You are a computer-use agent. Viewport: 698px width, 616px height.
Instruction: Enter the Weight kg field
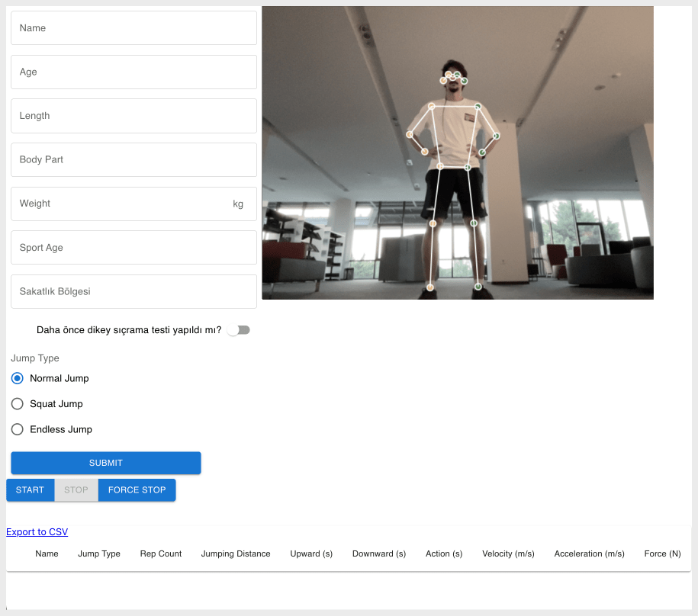click(x=122, y=204)
